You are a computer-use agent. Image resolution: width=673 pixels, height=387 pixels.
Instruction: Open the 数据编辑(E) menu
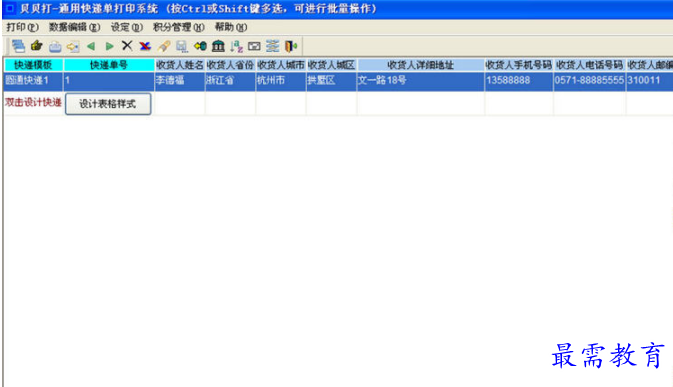pos(74,27)
